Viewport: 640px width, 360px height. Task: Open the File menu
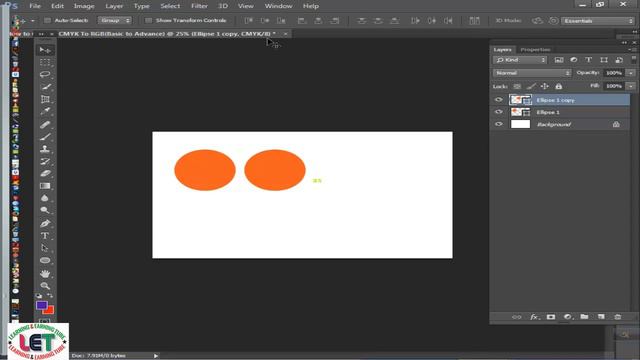(x=35, y=6)
